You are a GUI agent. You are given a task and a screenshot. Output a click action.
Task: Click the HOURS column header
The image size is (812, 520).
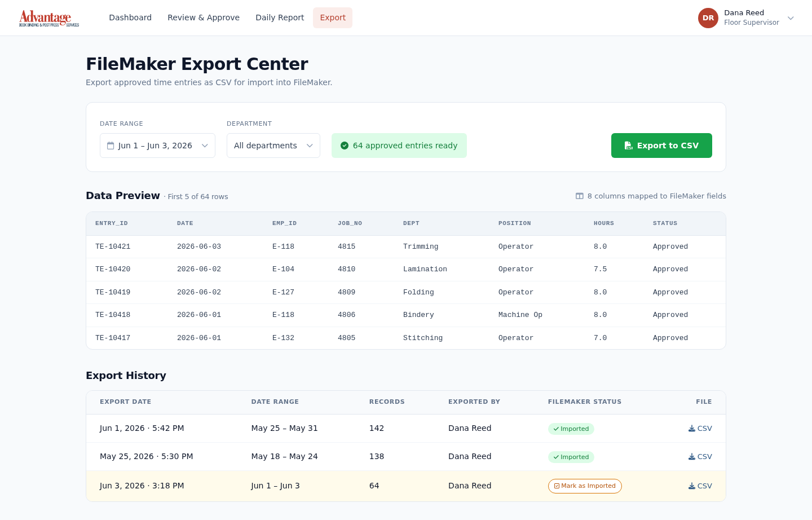(x=603, y=223)
